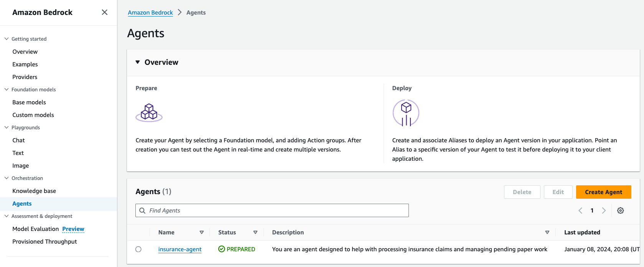644x267 pixels.
Task: Click the Deploy cube icon
Action: [406, 113]
